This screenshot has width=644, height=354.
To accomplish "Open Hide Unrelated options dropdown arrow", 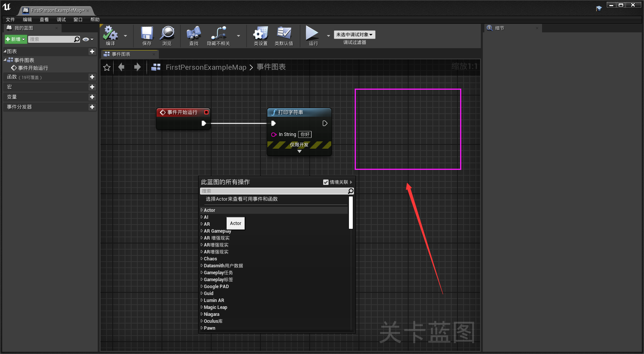I will point(239,36).
